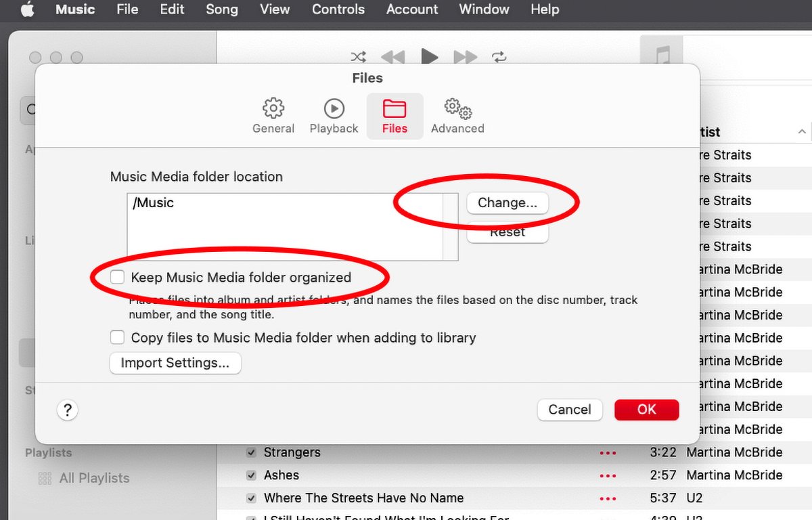The height and width of the screenshot is (520, 812).
Task: Click the Apple logo menu
Action: (x=27, y=9)
